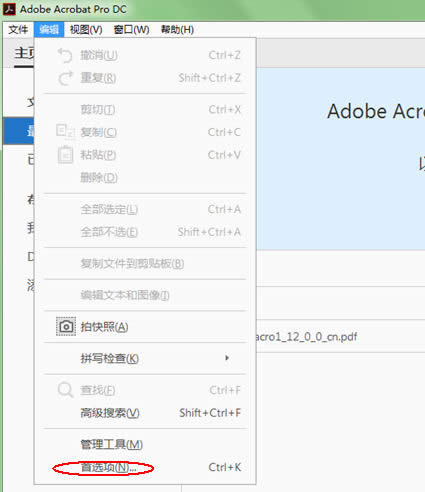Open the 窗口(W) menu
Image resolution: width=425 pixels, height=492 pixels.
(131, 30)
